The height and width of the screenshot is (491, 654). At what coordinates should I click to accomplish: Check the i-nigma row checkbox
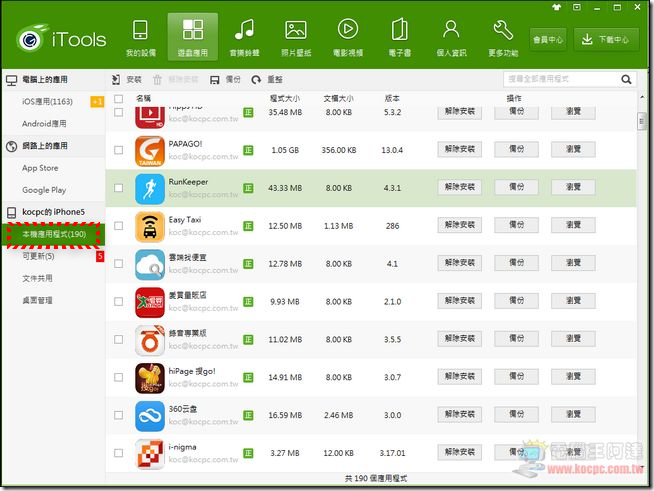(118, 453)
